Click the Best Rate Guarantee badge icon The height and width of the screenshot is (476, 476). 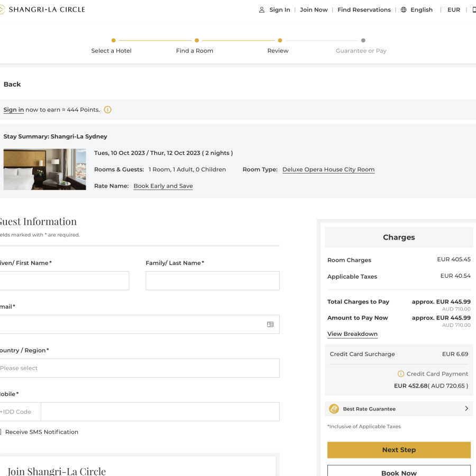pyautogui.click(x=334, y=409)
